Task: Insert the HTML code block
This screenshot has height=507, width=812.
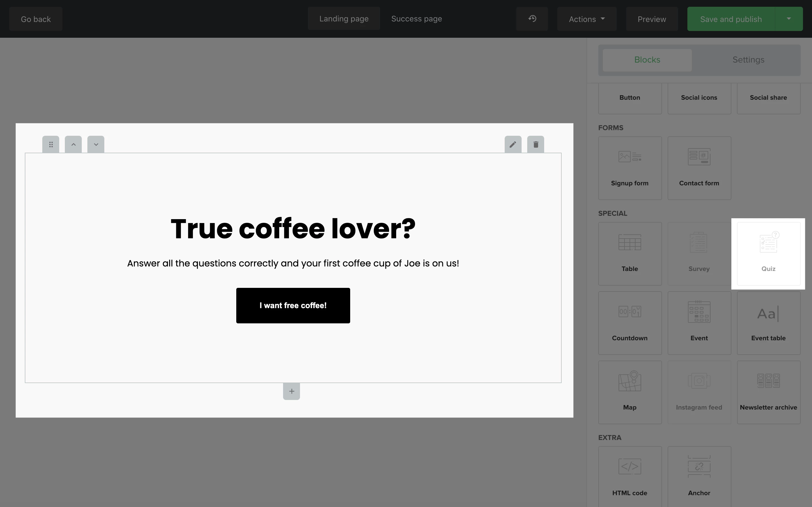Action: [x=630, y=476]
